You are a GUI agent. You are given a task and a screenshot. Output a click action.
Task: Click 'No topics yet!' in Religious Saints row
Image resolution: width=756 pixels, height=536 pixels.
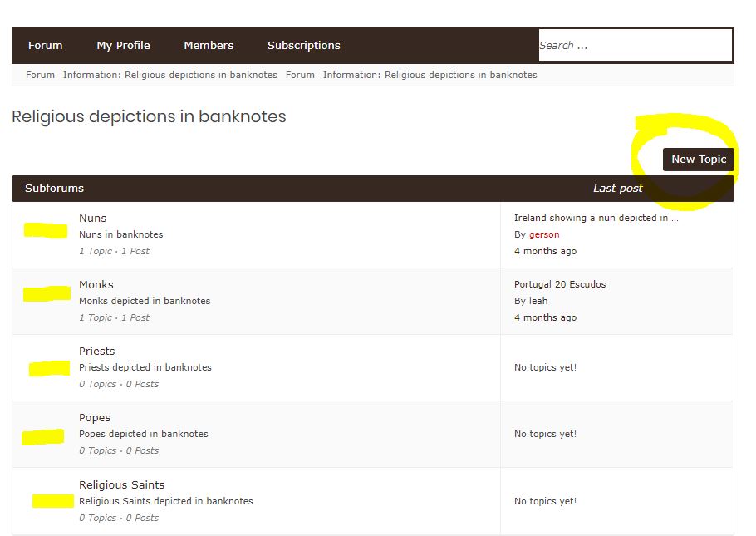pyautogui.click(x=545, y=501)
